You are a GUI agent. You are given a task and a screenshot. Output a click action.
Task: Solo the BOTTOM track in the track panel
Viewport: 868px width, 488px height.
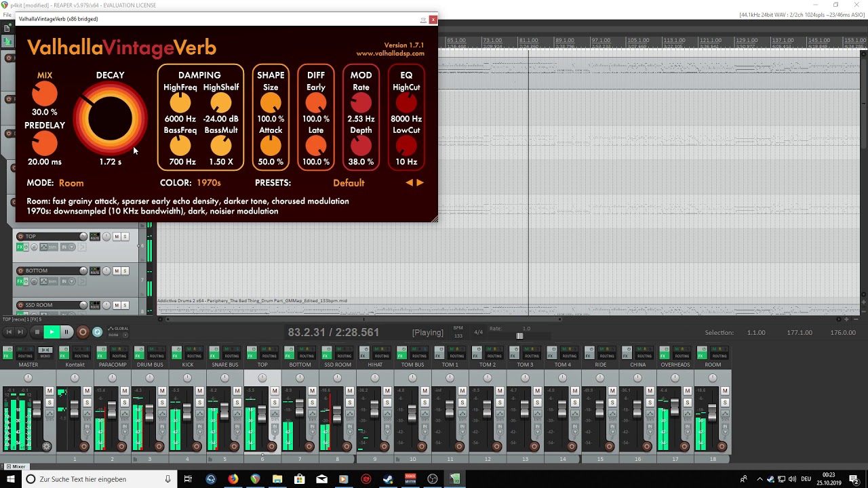point(125,270)
